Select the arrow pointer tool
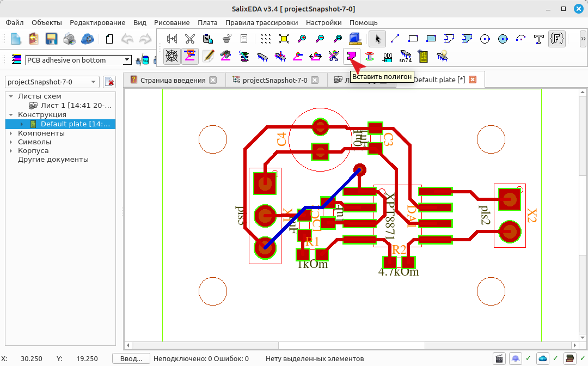This screenshot has height=366, width=588. pos(377,39)
